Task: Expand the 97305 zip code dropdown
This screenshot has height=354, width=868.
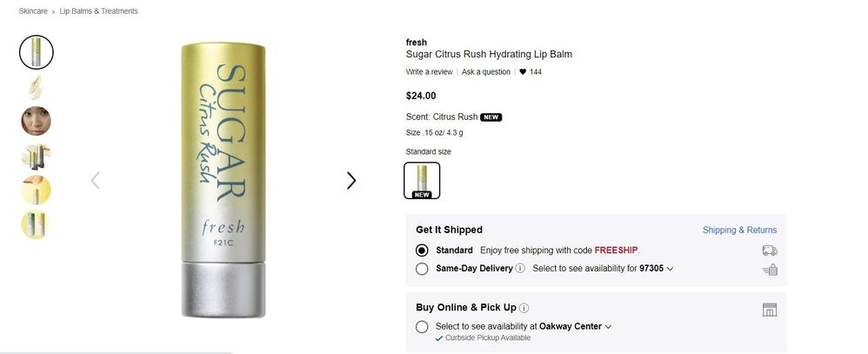Action: click(x=670, y=269)
